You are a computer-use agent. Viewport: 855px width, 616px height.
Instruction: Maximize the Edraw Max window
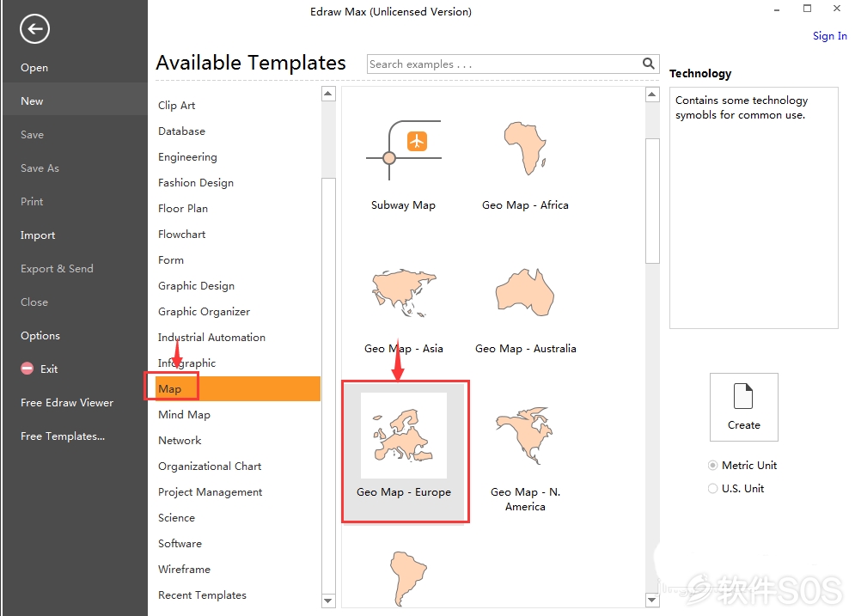click(807, 9)
